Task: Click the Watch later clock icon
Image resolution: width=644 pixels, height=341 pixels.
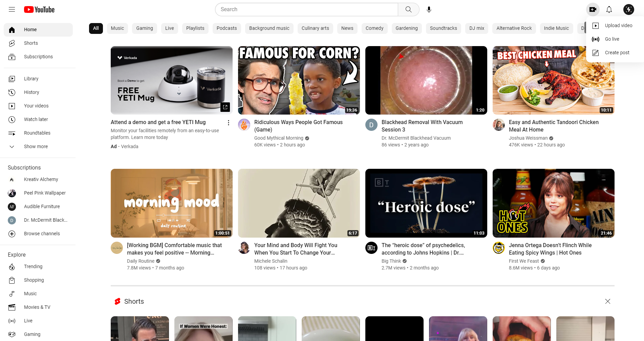Action: pyautogui.click(x=12, y=120)
